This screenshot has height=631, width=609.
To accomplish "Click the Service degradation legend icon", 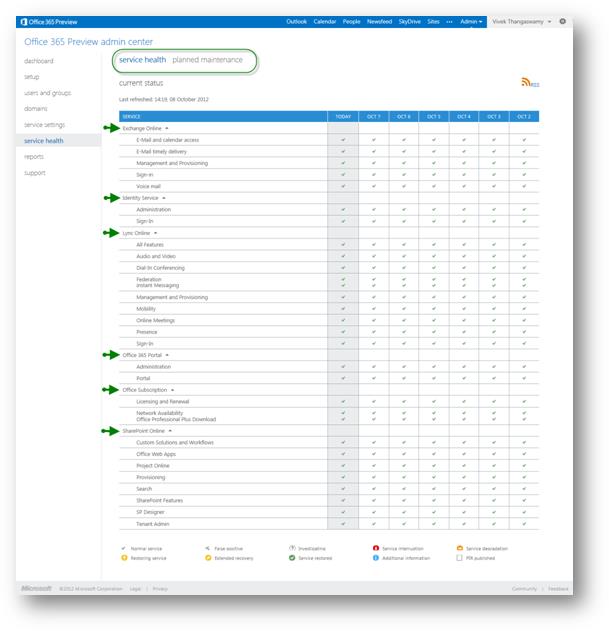I will [459, 548].
